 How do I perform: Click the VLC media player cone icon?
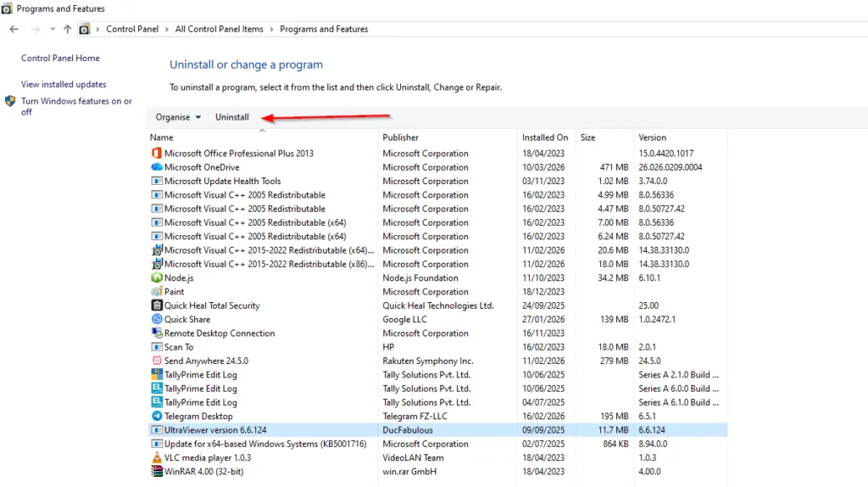[x=156, y=458]
